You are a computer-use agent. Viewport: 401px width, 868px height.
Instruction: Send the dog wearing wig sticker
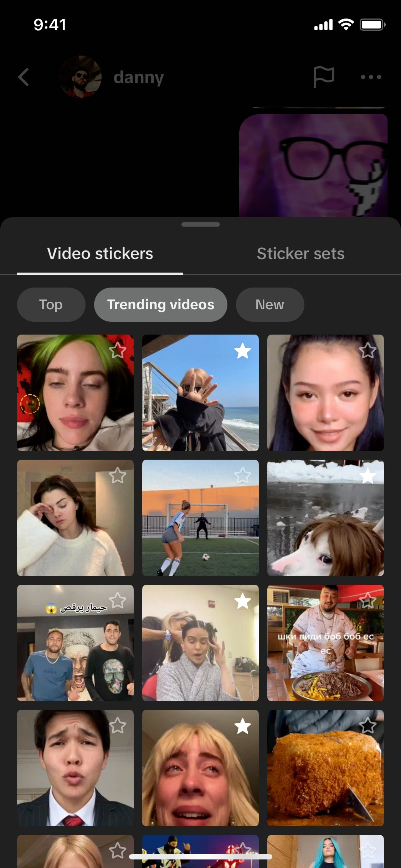click(325, 518)
